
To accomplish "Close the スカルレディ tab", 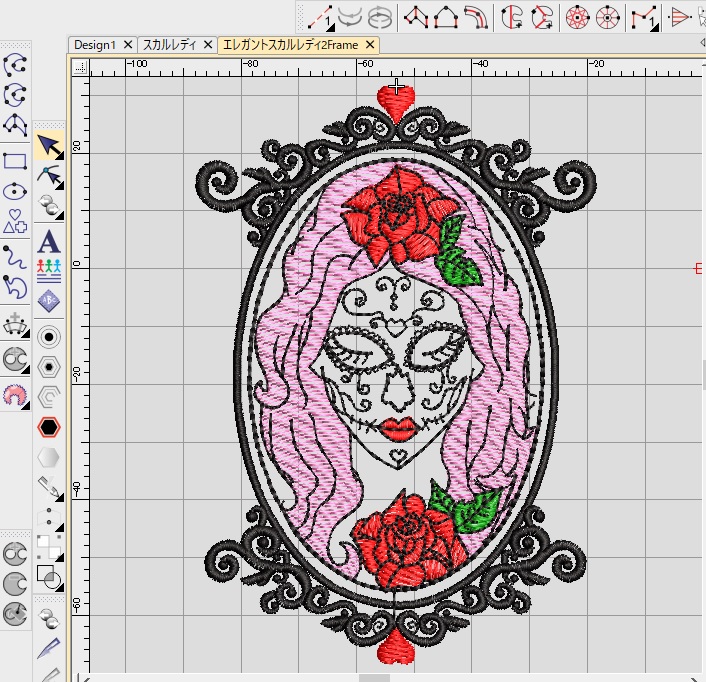I will pyautogui.click(x=208, y=45).
